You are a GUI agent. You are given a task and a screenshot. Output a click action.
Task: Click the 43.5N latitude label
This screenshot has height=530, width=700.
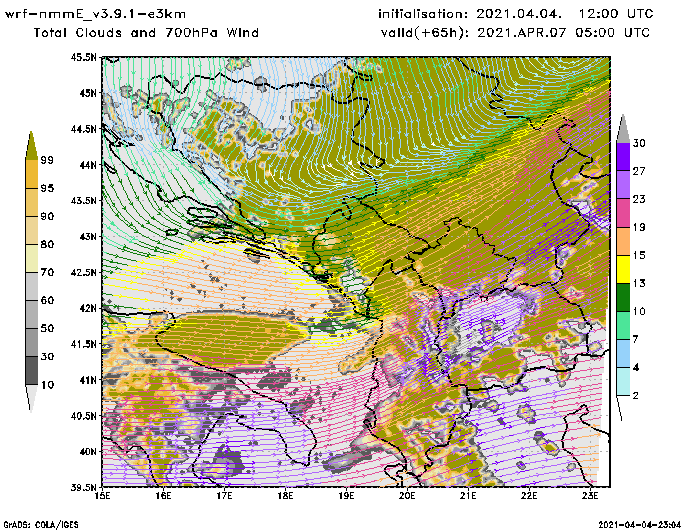83,200
